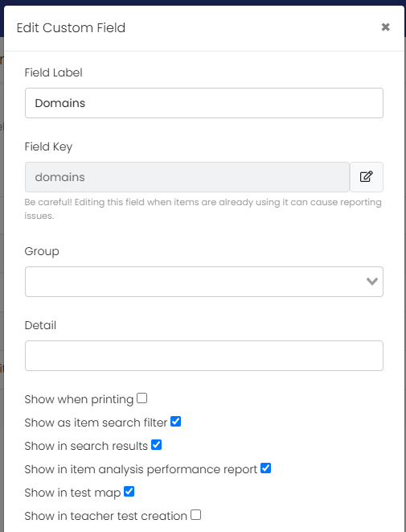Click the 'Group' caption above the dropdown
The width and height of the screenshot is (406, 532).
click(42, 252)
